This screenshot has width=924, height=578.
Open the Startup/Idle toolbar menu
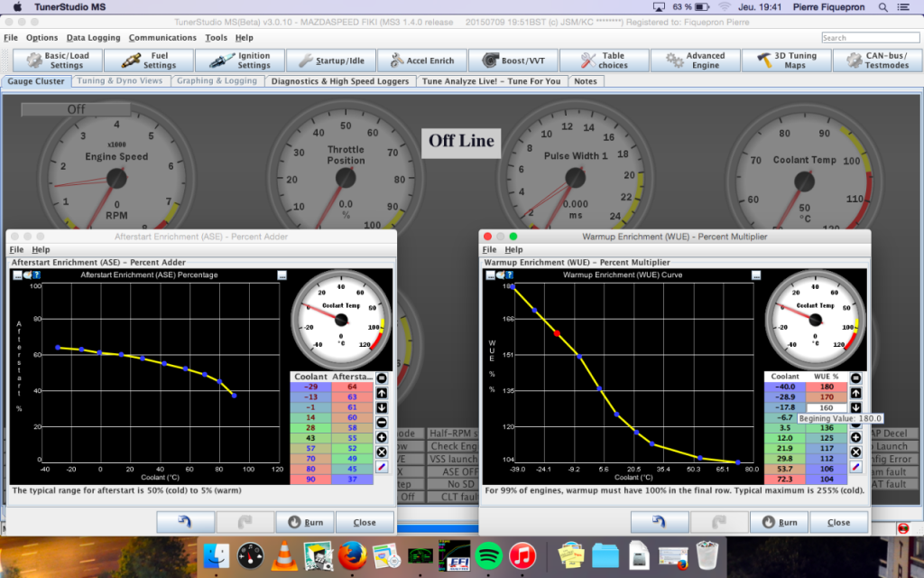pos(331,61)
